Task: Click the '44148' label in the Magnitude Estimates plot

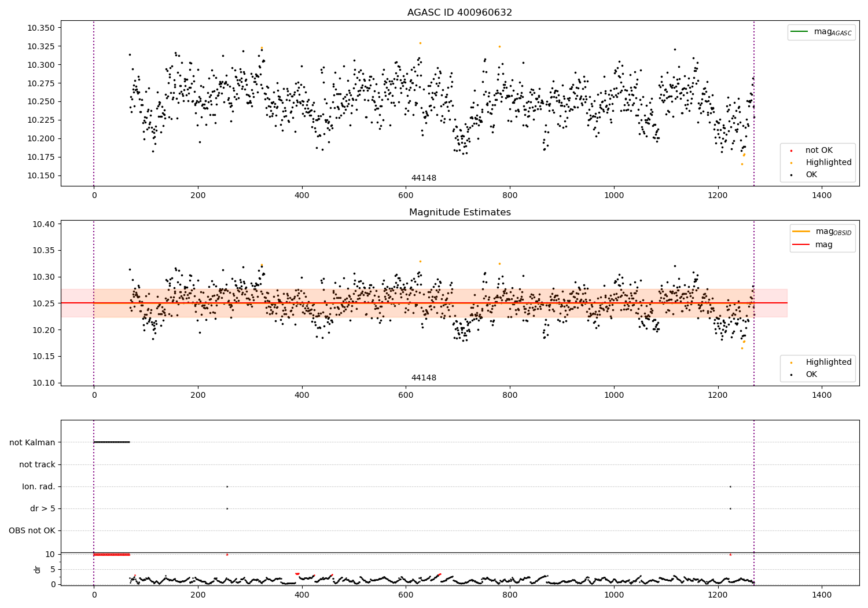Action: pyautogui.click(x=424, y=378)
